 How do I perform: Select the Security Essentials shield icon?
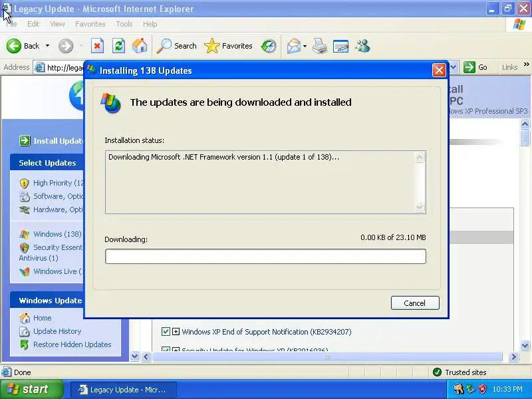(x=25, y=247)
